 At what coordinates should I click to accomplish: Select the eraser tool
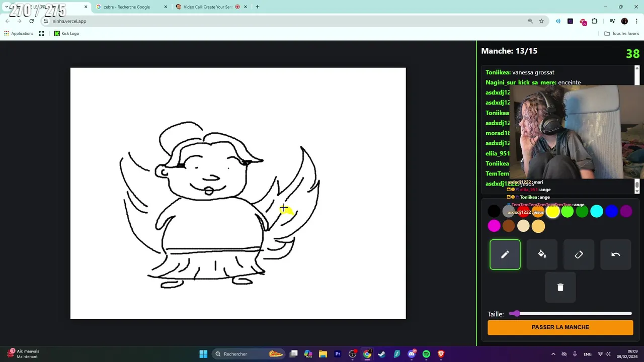(x=579, y=254)
